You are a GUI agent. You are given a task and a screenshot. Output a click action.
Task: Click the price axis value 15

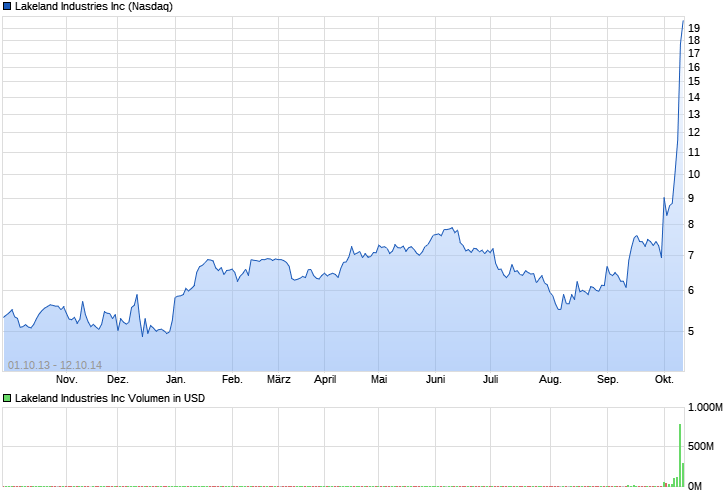694,82
